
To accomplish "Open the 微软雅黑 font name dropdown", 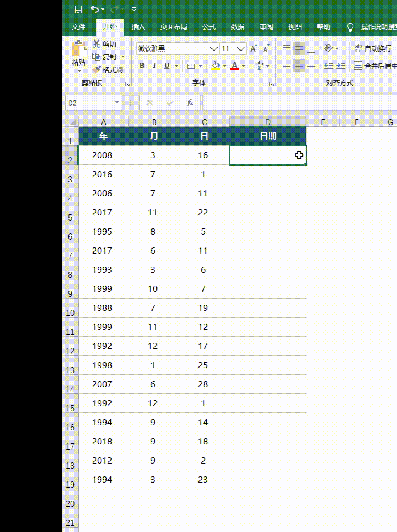I will [214, 49].
